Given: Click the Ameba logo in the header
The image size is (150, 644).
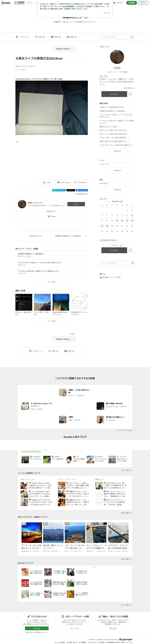Looking at the screenshot, I should point(6,3).
